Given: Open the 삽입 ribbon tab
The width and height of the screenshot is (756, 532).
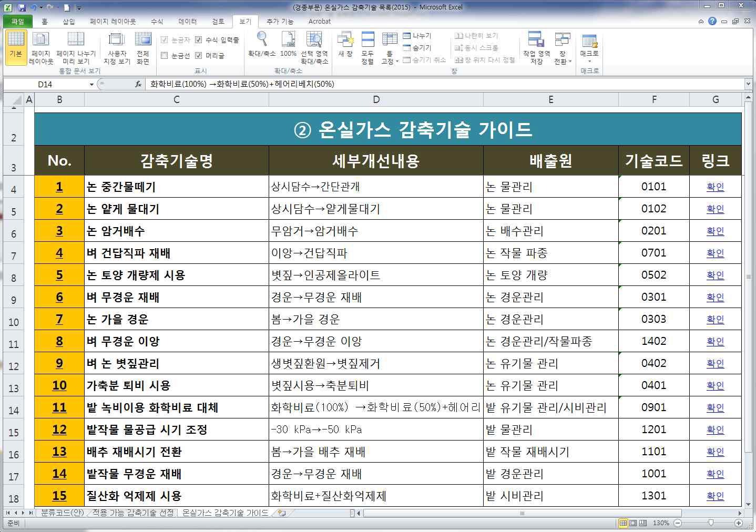Looking at the screenshot, I should [x=69, y=22].
